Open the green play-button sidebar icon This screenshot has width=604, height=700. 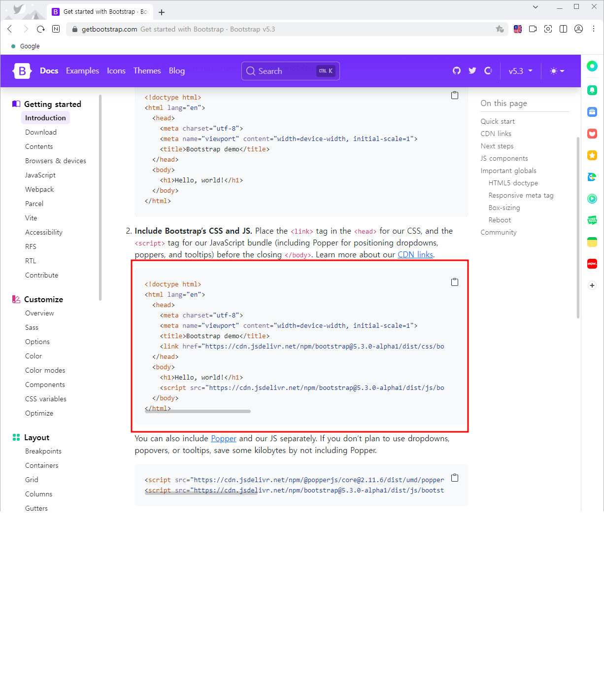coord(592,199)
